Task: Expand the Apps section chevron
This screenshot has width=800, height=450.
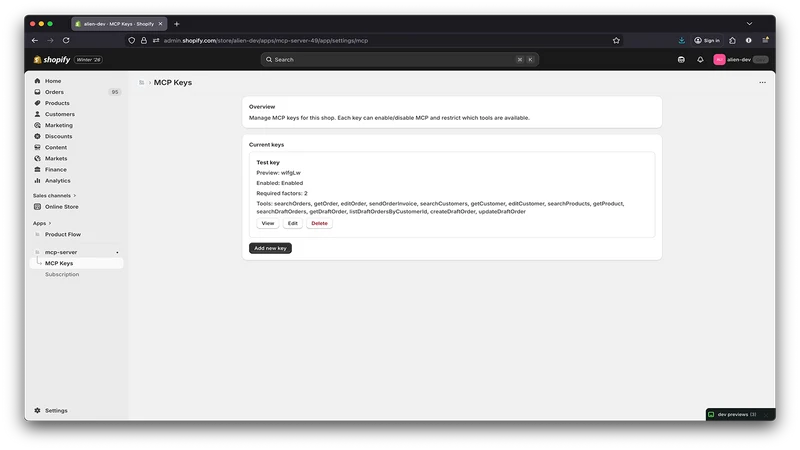Action: pyautogui.click(x=50, y=223)
